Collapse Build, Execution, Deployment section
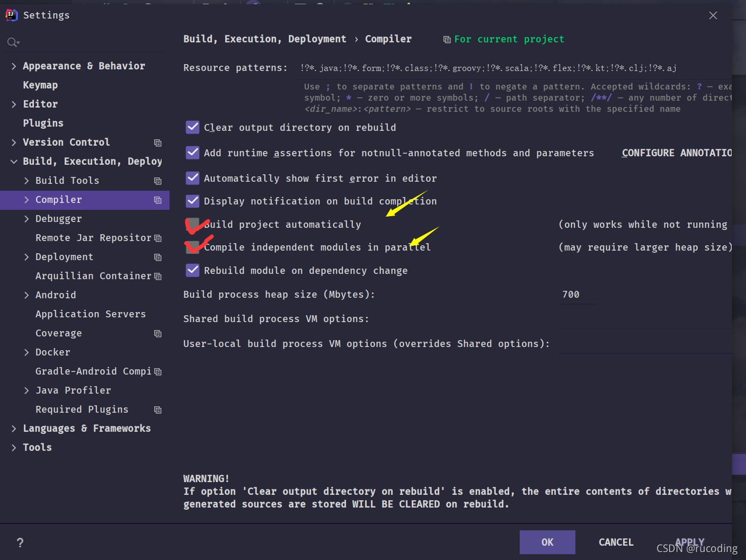Screen dimensions: 746x560 click(x=14, y=162)
